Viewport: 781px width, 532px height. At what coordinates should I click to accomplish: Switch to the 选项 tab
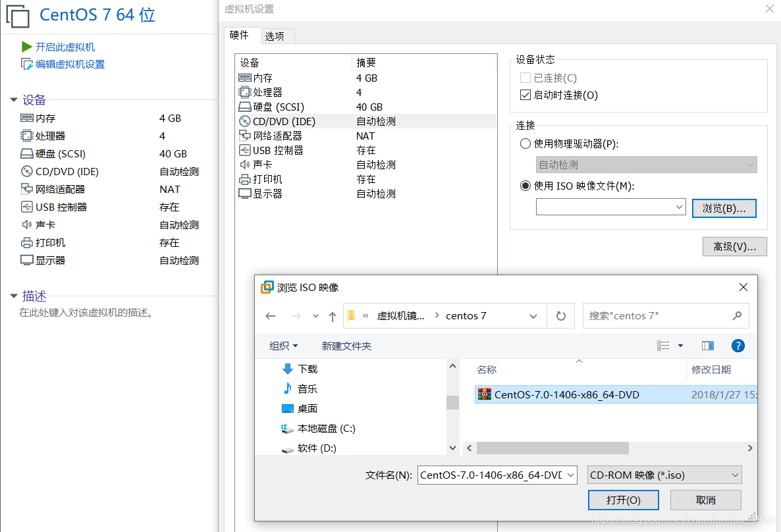[x=277, y=36]
